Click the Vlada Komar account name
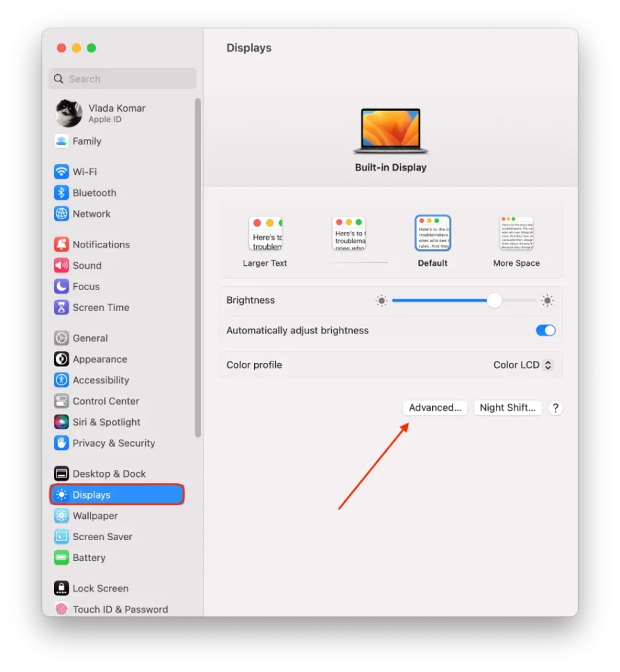620x672 pixels. click(x=117, y=108)
